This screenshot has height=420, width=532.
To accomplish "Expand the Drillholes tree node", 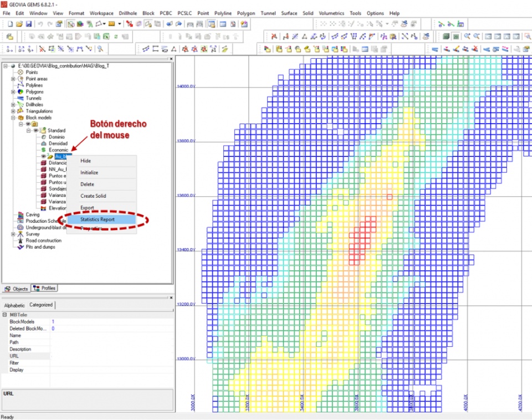I will point(13,105).
